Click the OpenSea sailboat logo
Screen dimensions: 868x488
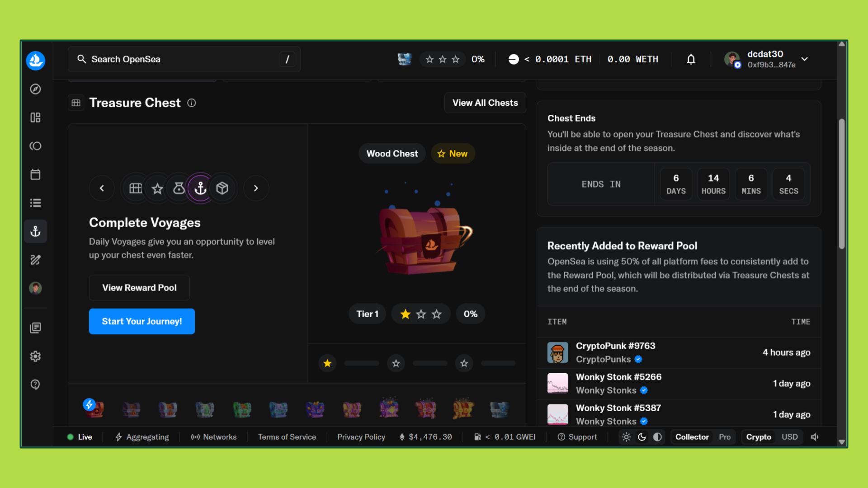35,60
